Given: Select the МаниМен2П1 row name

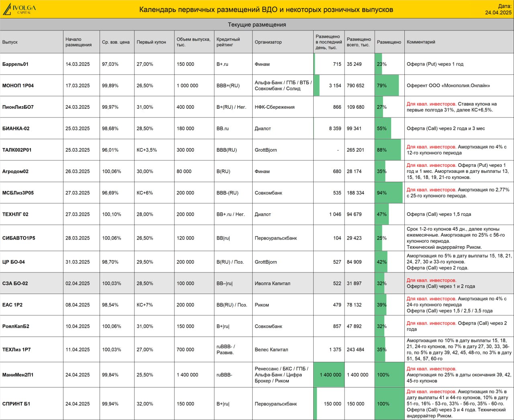Looking at the screenshot, I should (18, 375).
